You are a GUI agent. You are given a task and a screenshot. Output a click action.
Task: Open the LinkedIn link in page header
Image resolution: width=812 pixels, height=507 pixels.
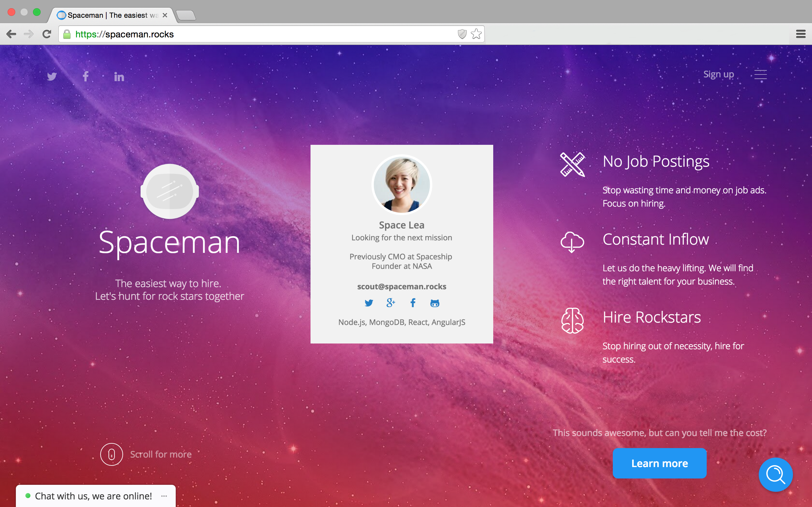tap(119, 77)
